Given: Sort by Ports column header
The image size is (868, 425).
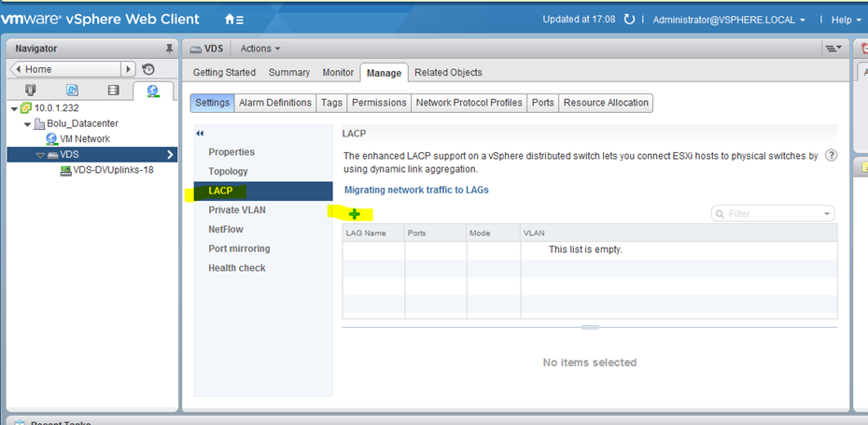Looking at the screenshot, I should (x=436, y=234).
